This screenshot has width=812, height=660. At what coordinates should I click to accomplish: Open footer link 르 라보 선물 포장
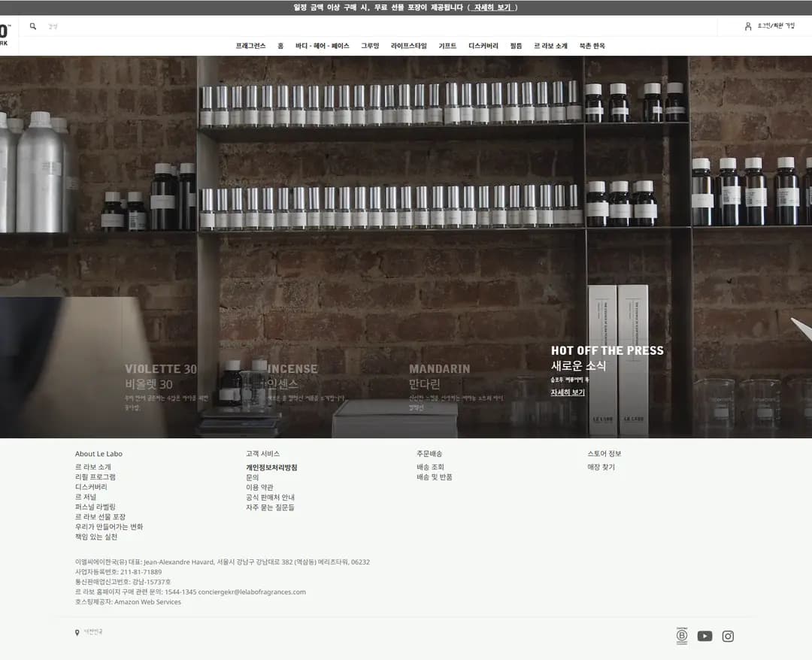(100, 516)
